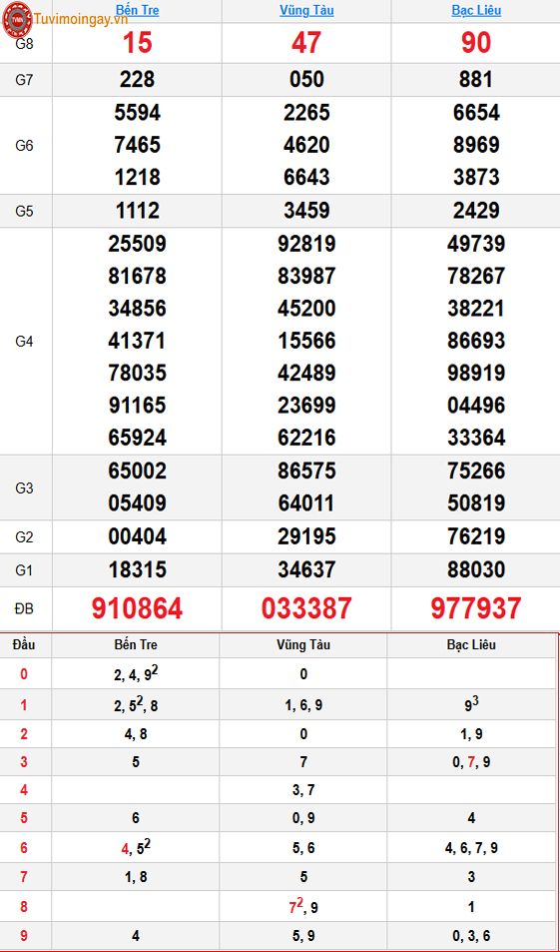Click the ĐB row label
Image resolution: width=560 pixels, height=952 pixels.
pos(24,608)
